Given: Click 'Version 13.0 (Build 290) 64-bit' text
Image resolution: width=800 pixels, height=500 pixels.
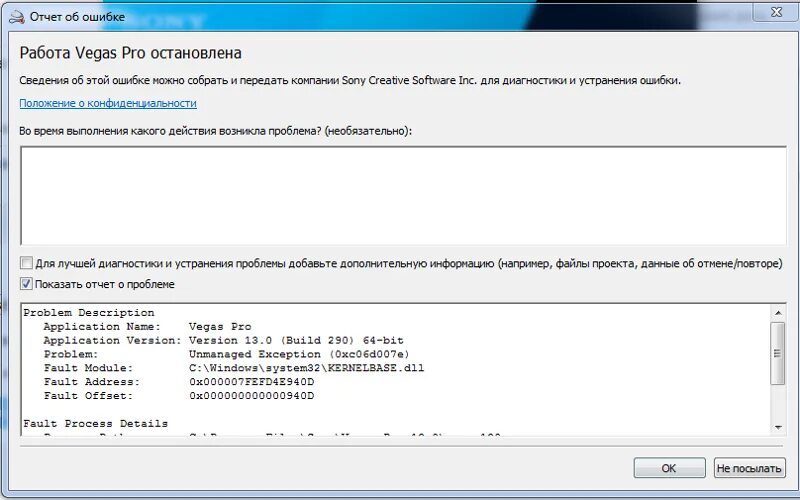Looking at the screenshot, I should click(296, 340).
